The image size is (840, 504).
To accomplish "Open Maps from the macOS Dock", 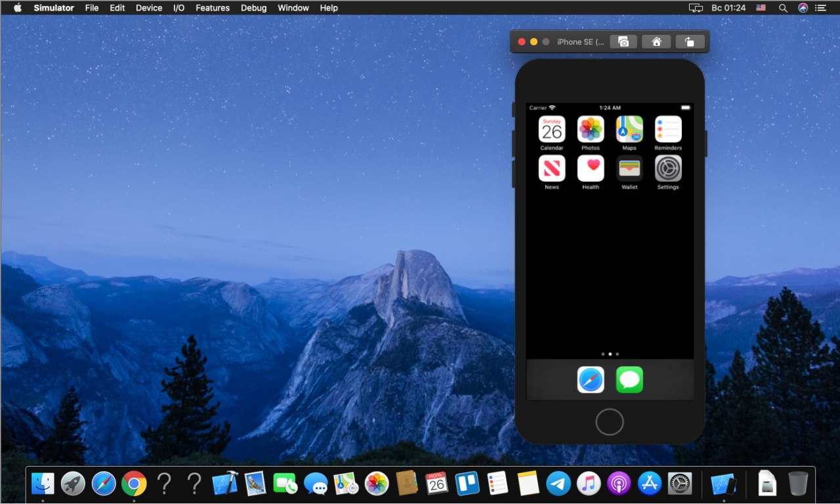I will 346,484.
